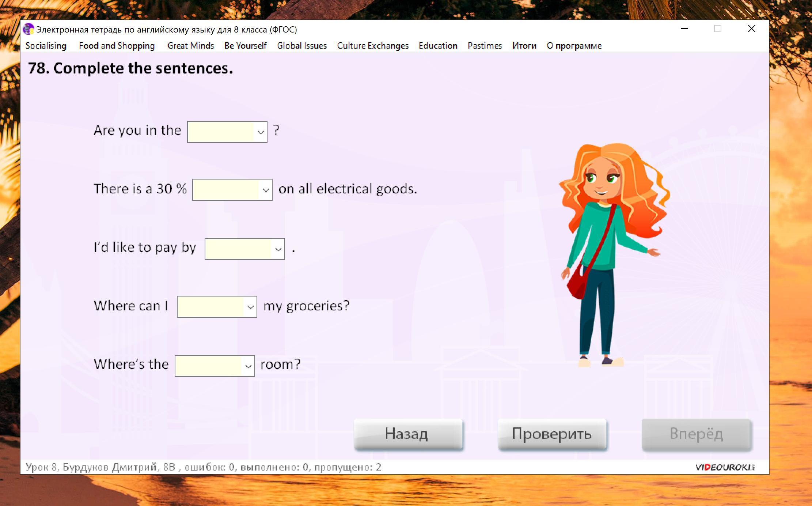Open the Global Issues menu
Viewport: 812px width, 506px height.
pos(301,46)
